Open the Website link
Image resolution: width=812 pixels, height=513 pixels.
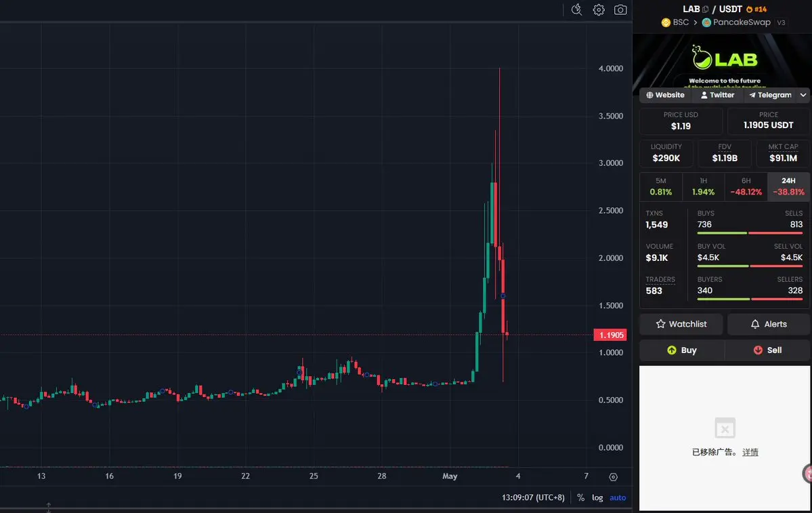click(666, 95)
